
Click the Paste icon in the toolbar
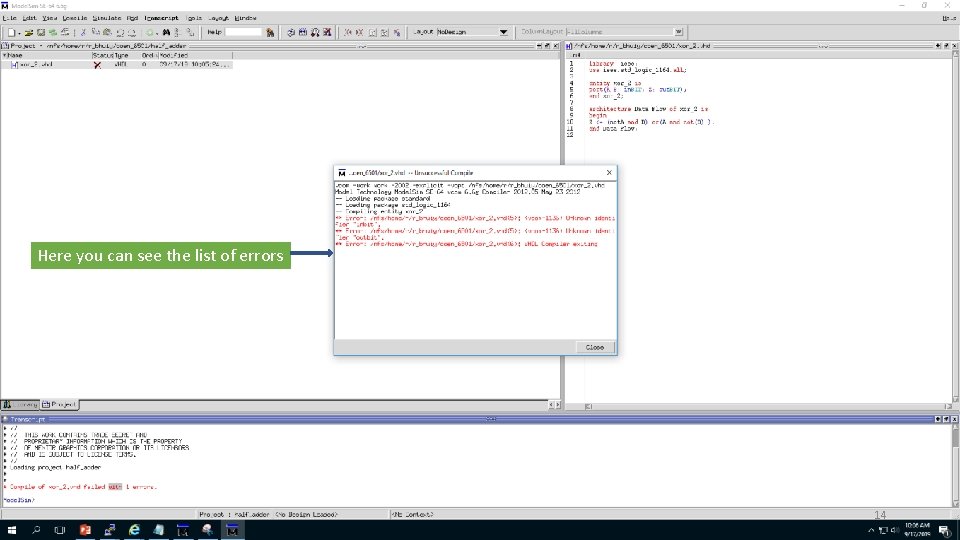click(107, 32)
